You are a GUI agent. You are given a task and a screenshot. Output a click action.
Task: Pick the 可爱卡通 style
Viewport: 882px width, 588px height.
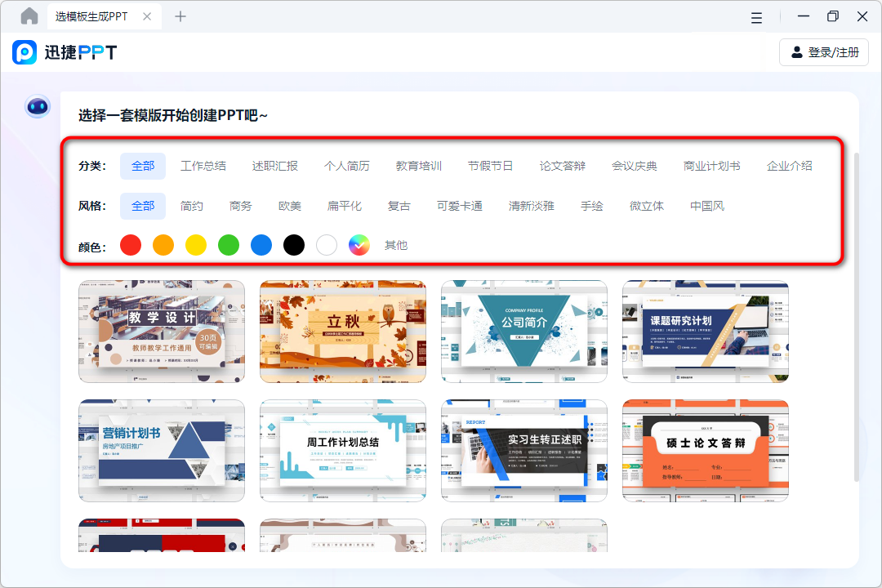(460, 206)
